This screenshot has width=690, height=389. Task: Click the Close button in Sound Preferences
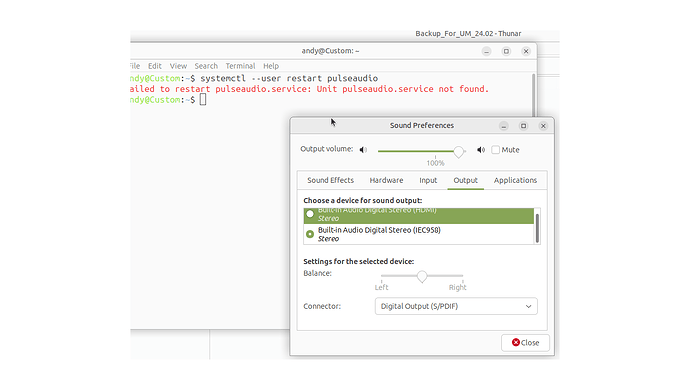[x=525, y=343]
